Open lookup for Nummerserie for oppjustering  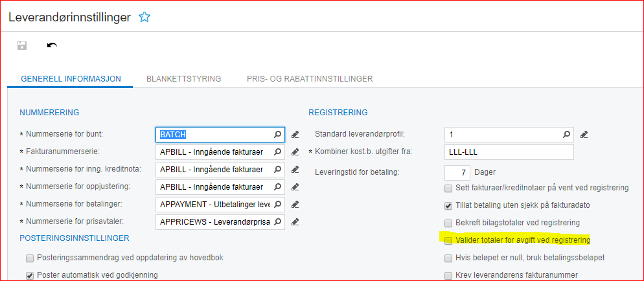(x=277, y=187)
